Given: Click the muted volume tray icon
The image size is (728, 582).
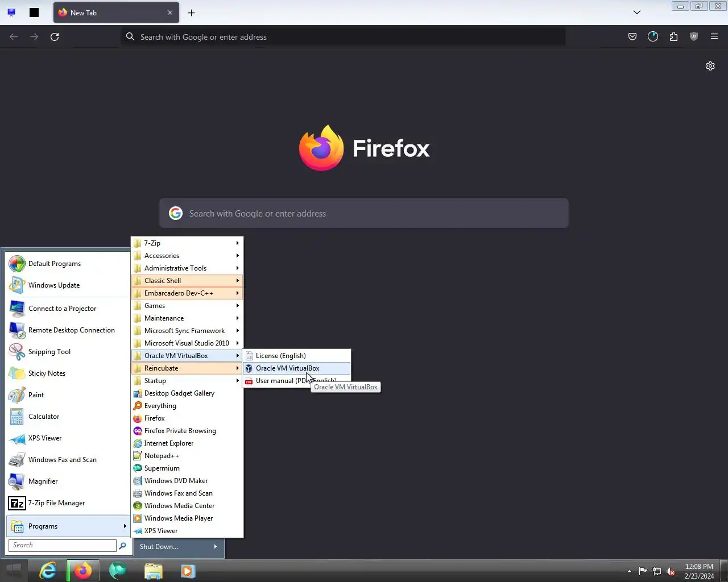Looking at the screenshot, I should (x=671, y=571).
